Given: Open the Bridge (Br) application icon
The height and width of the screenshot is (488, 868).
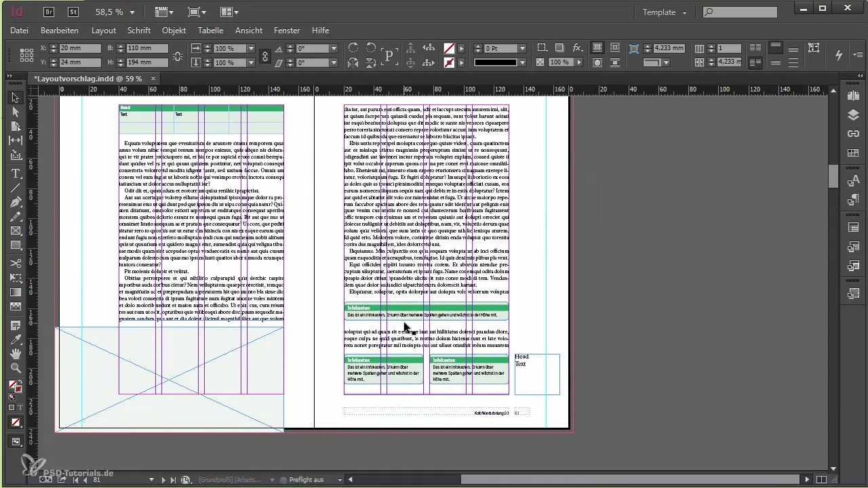Looking at the screenshot, I should coord(50,12).
